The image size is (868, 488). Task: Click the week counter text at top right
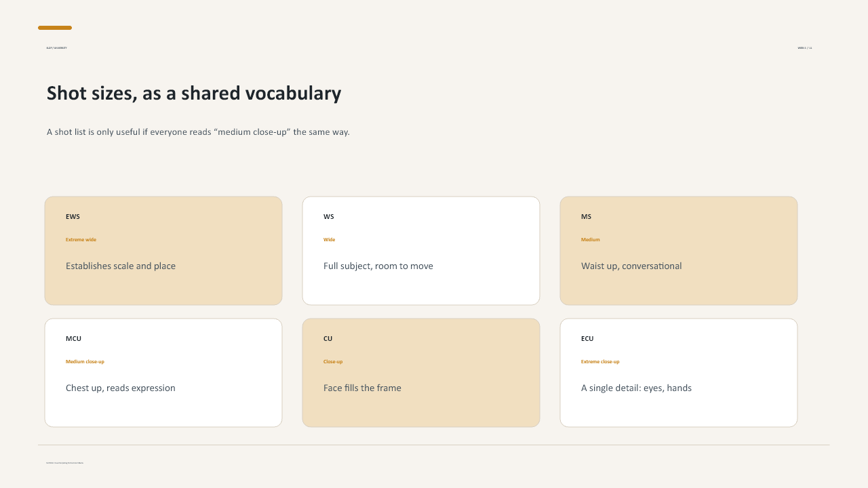[805, 48]
